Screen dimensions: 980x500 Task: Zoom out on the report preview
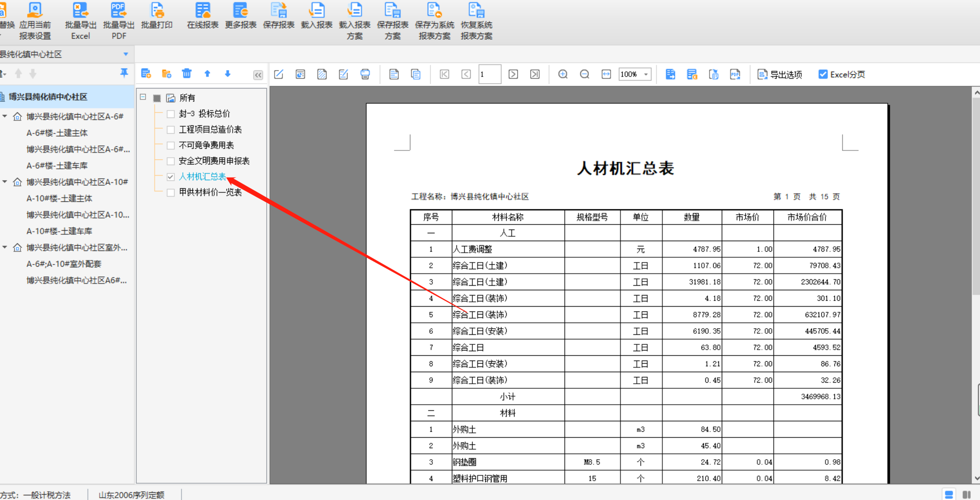[x=584, y=74]
